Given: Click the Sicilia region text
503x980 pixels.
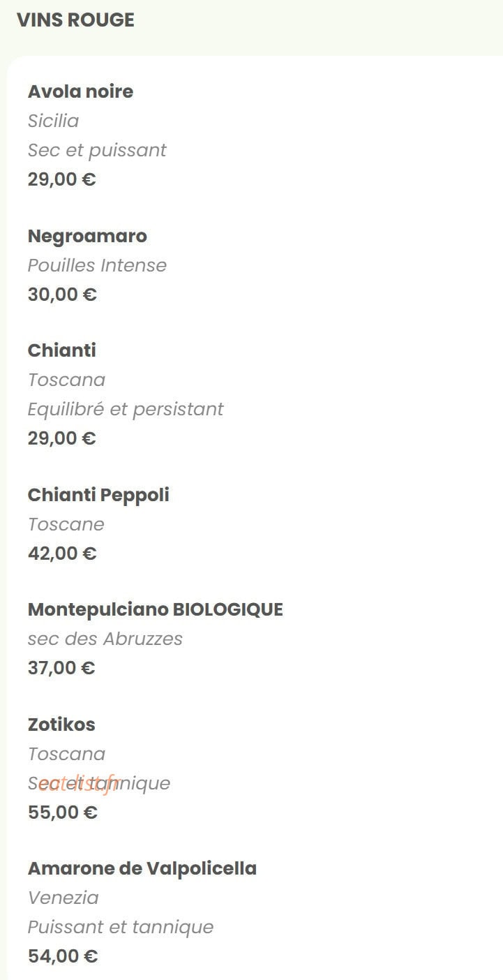Looking at the screenshot, I should 53,121.
